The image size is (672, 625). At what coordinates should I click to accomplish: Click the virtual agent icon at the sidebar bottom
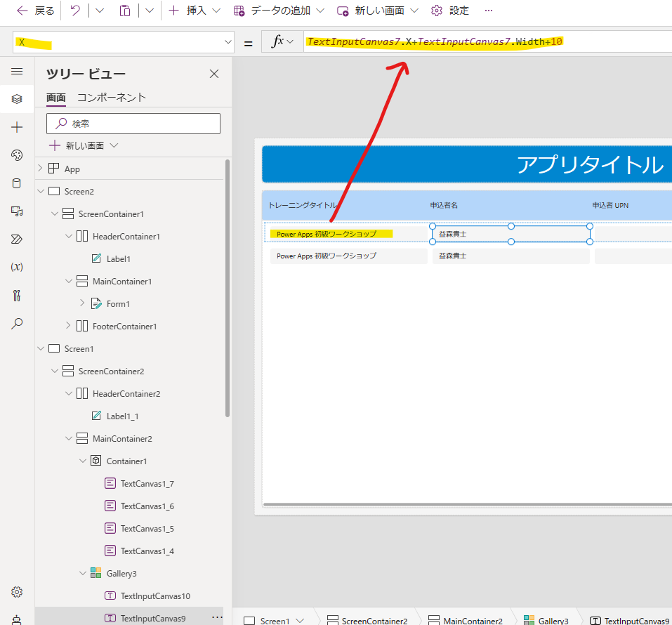pos(17,620)
